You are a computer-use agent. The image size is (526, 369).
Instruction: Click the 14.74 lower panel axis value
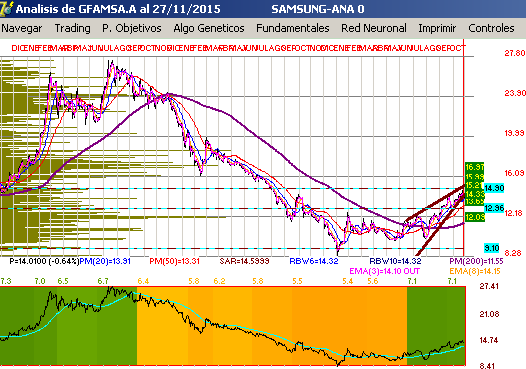point(489,340)
